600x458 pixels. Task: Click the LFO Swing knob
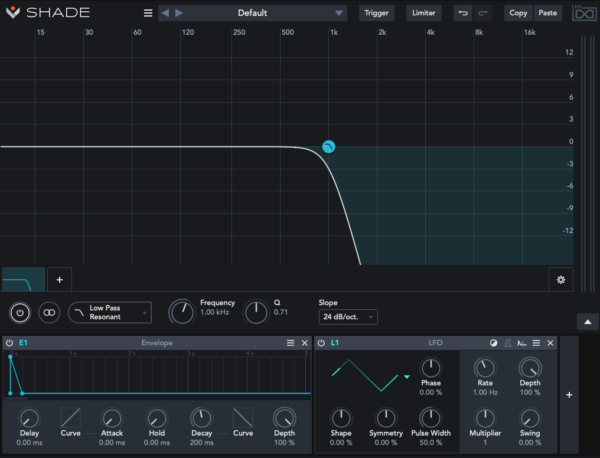coord(530,419)
